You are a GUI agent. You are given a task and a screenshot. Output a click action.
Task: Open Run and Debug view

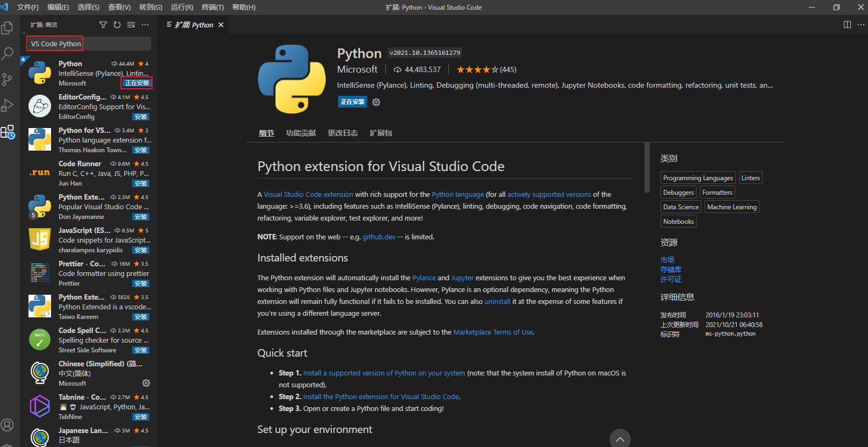pyautogui.click(x=8, y=105)
